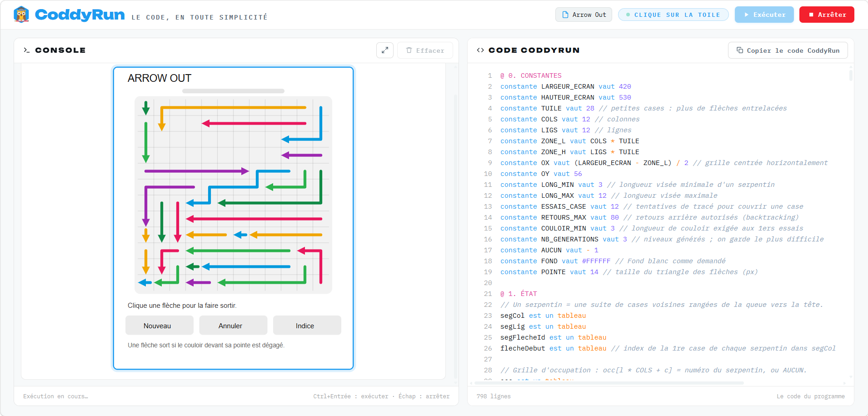Click the long orange arrow at the top of the grid
The width and height of the screenshot is (868, 416).
point(234,108)
